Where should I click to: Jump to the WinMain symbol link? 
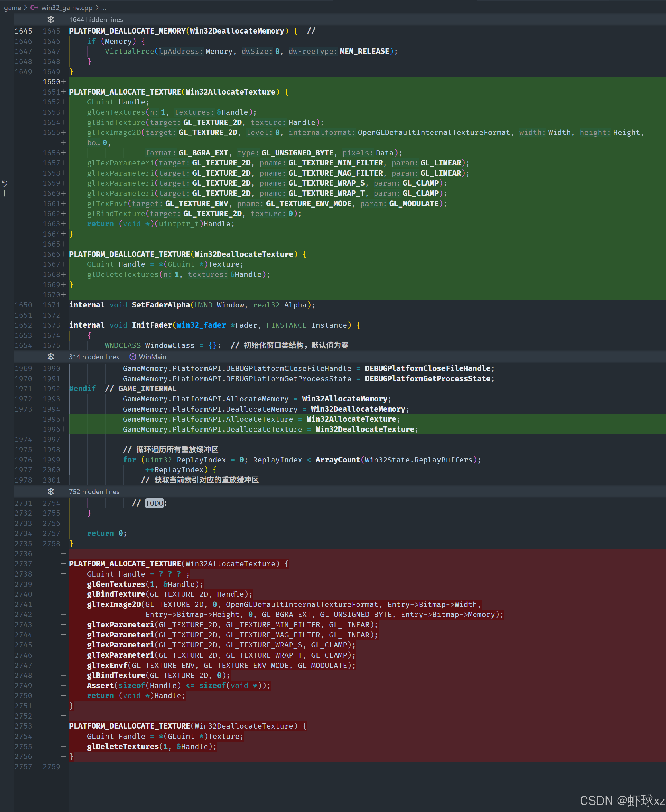(152, 357)
